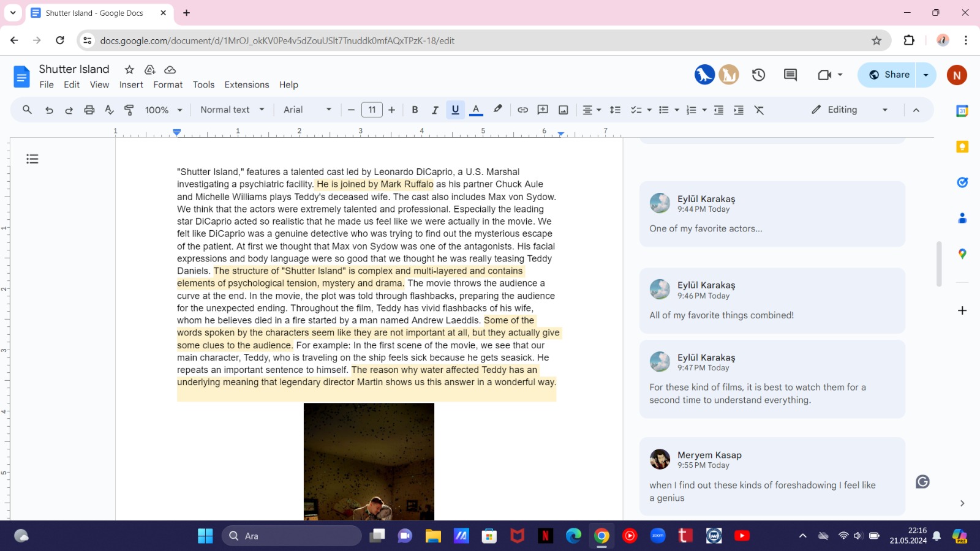980x551 pixels.
Task: Show all comments panel
Action: [791, 75]
